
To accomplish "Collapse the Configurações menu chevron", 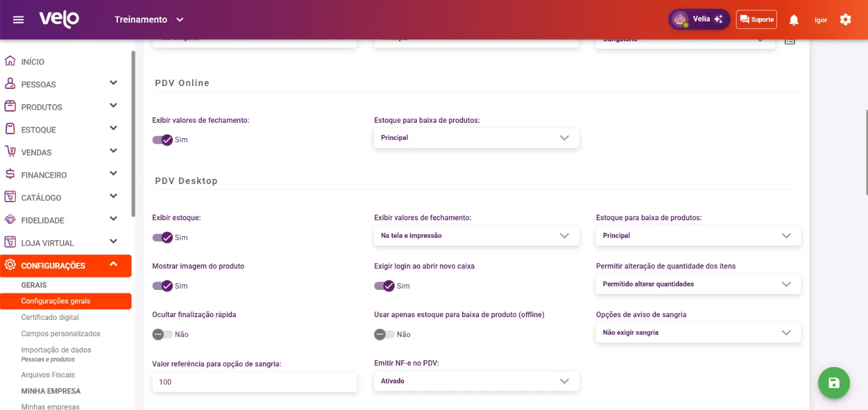I will 113,264.
